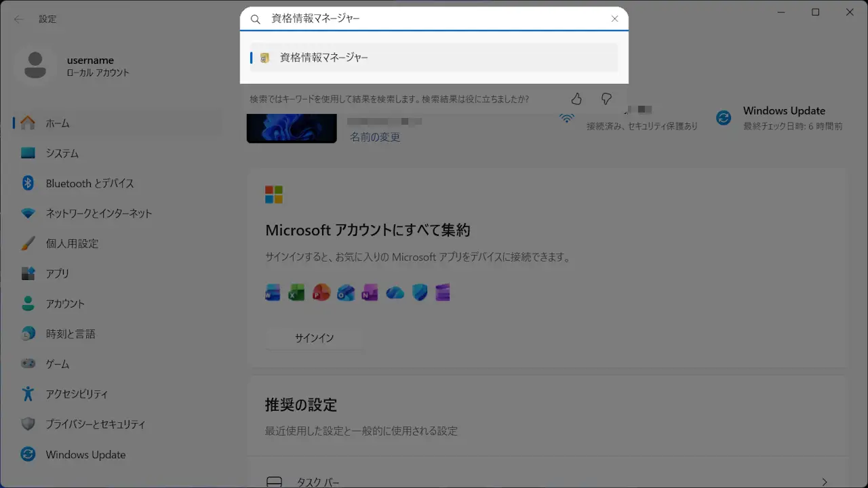Clear the search box with X icon
The width and height of the screenshot is (868, 488).
pyautogui.click(x=614, y=19)
